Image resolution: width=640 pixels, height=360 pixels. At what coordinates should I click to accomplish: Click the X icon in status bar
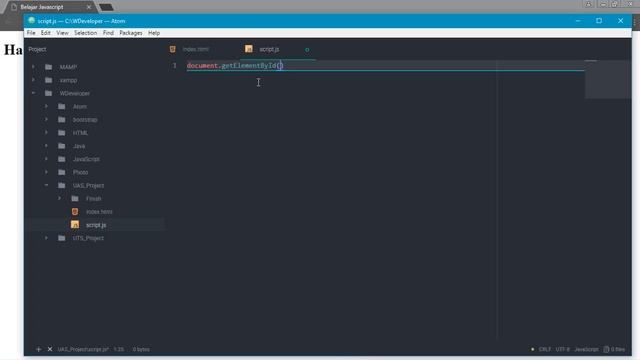tap(50, 349)
